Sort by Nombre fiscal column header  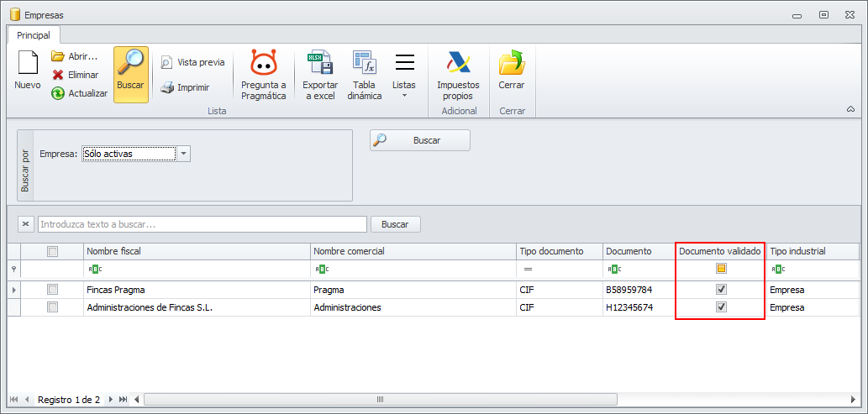[x=197, y=251]
